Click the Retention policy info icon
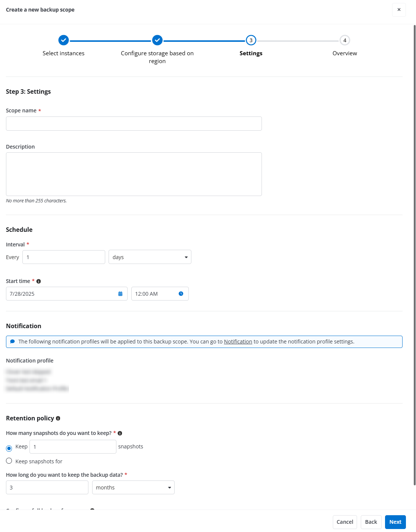The width and height of the screenshot is (416, 532). tap(58, 419)
